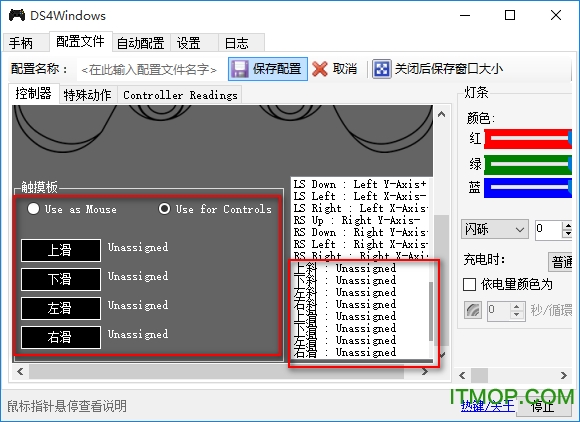Select 右斜 : Unassigned list row
Image resolution: width=580 pixels, height=422 pixels.
click(360, 304)
